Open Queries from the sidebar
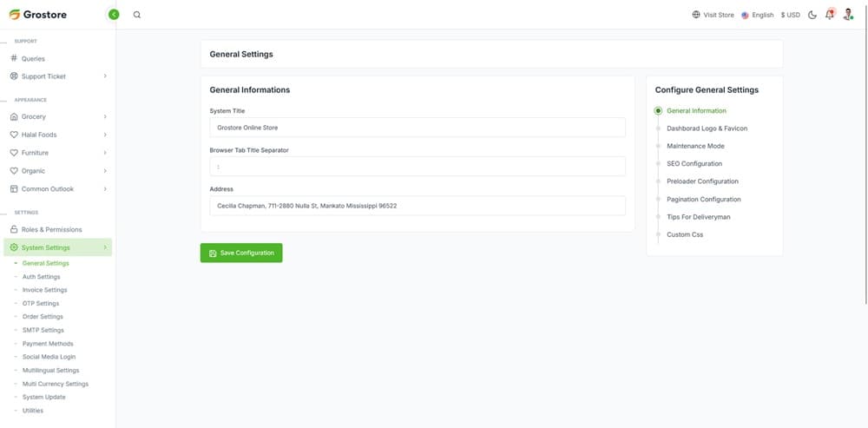Viewport: 868px width, 428px height. (x=33, y=59)
